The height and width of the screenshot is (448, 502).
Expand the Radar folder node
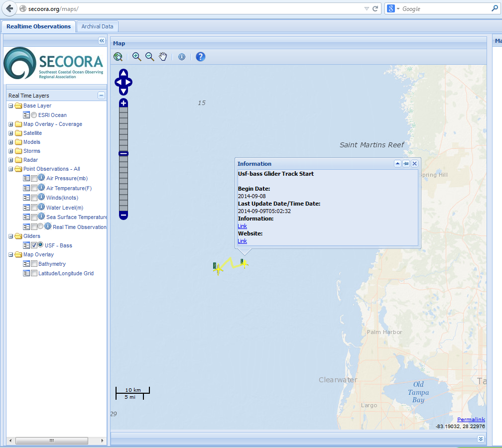coord(11,160)
